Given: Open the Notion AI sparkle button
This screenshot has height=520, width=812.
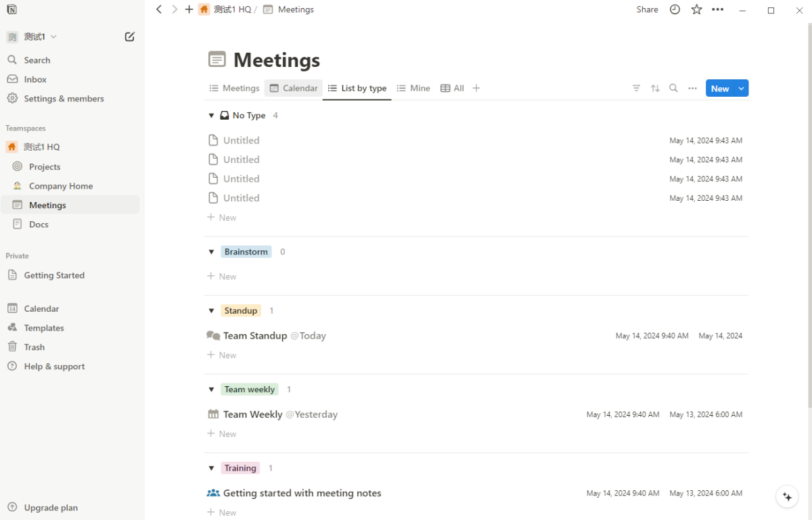Looking at the screenshot, I should coord(787,497).
